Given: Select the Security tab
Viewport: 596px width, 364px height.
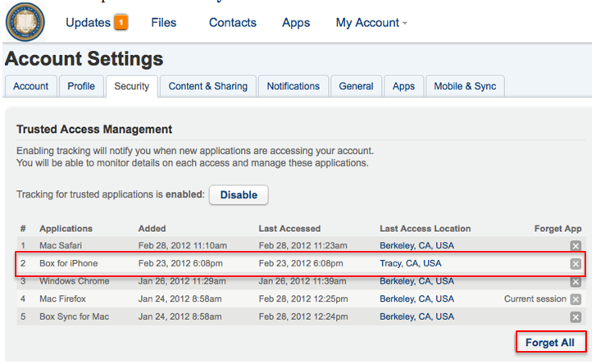Looking at the screenshot, I should [131, 86].
